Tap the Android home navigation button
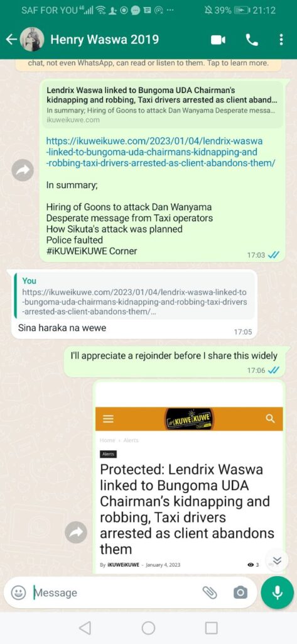The height and width of the screenshot is (644, 297). pos(148,628)
